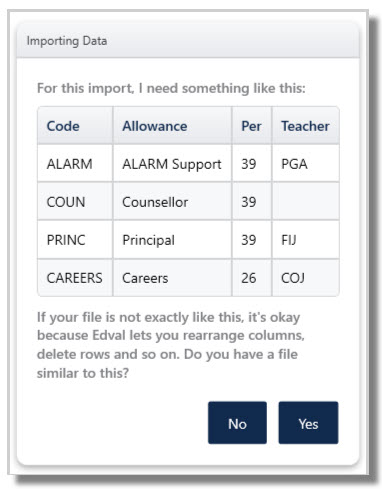Click the No button
This screenshot has height=489, width=382.
[237, 422]
